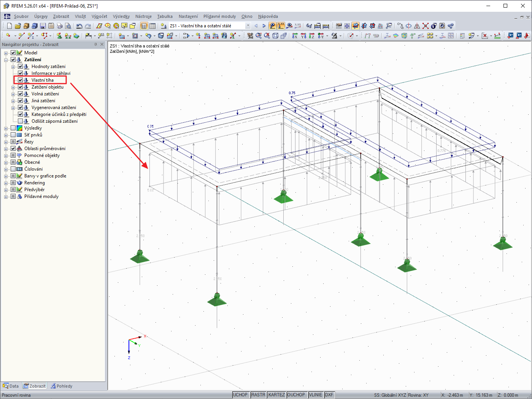Open the Nástroje menu
The image size is (532, 399).
coord(143,16)
